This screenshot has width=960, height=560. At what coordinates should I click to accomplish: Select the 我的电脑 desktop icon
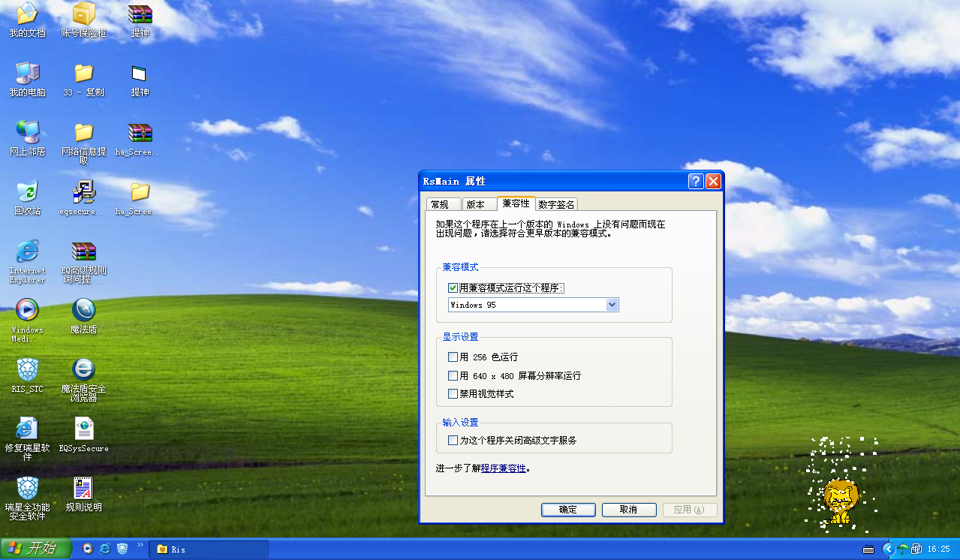(x=27, y=80)
